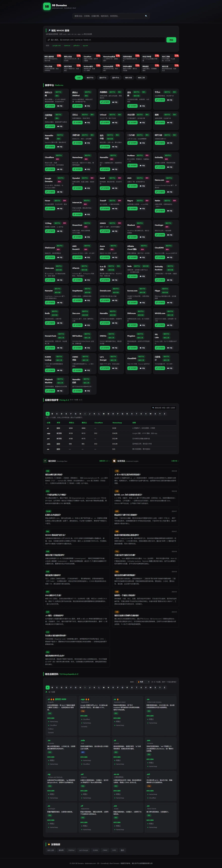Image resolution: width=222 pixels, height=868 pixels.
Task: Try the qq.com sample domain chip
Action: coord(85,45)
